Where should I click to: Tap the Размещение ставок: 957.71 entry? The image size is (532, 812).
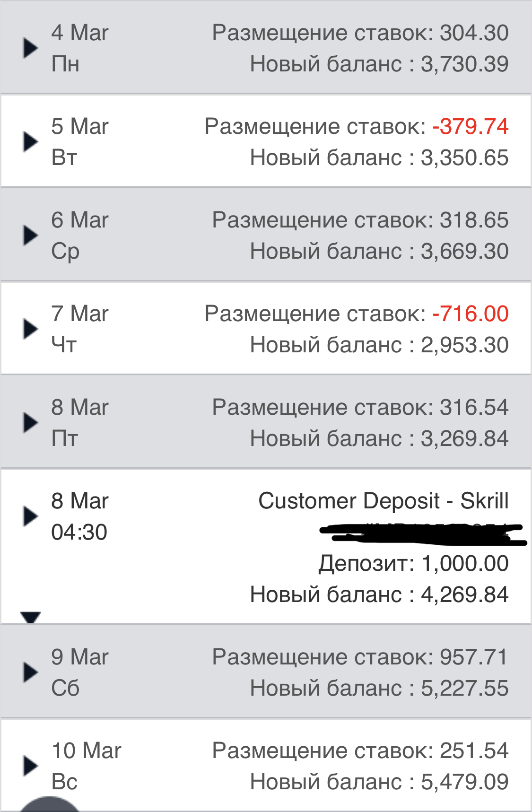(x=360, y=657)
